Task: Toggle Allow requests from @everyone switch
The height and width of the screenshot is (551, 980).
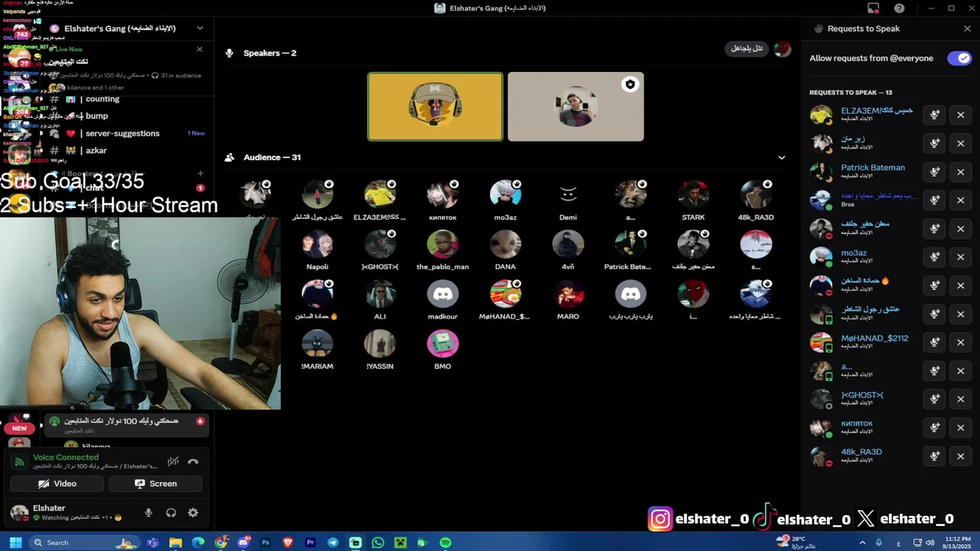Action: click(x=959, y=58)
